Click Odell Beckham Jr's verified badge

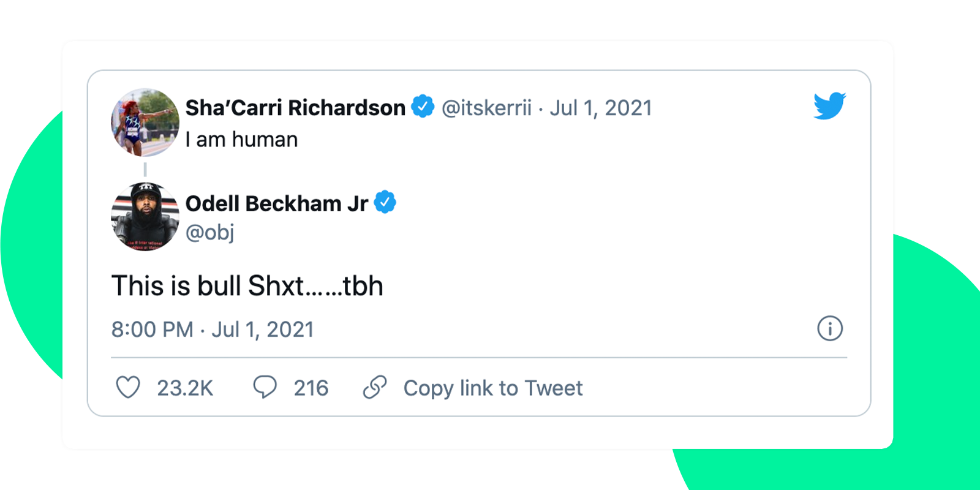pos(385,202)
